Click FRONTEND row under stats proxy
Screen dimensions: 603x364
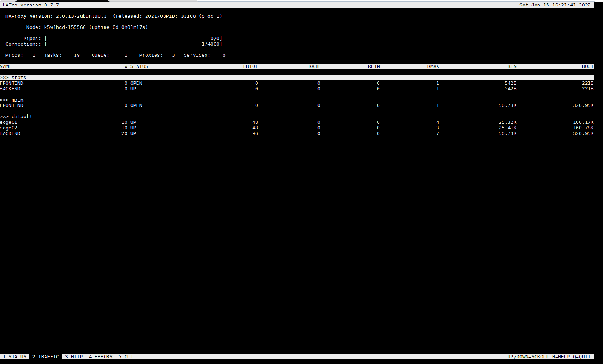pyautogui.click(x=297, y=83)
